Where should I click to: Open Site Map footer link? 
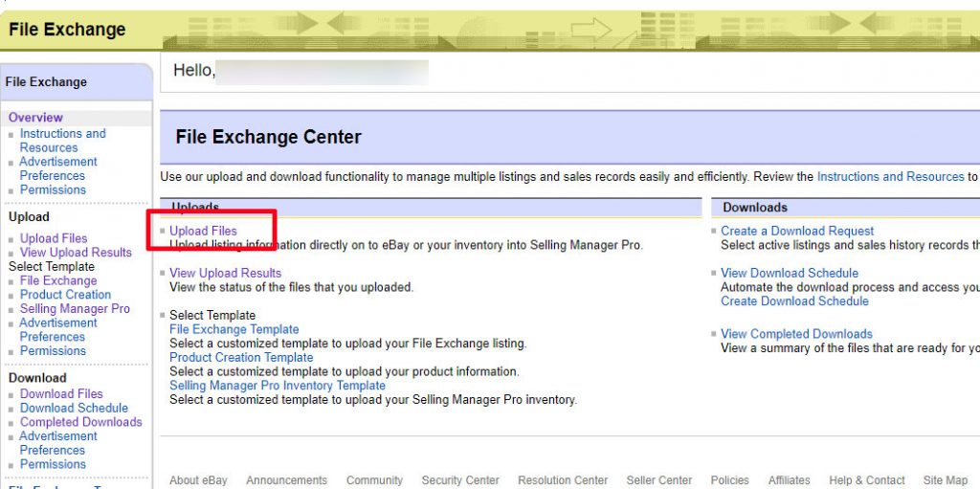point(945,480)
